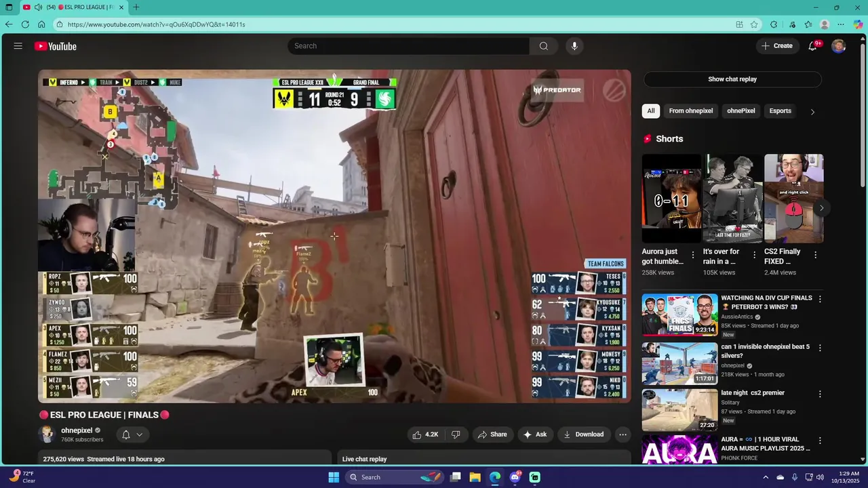Screen dimensions: 868x488
Task: Mute the tab via the speaker icon
Action: click(x=38, y=7)
